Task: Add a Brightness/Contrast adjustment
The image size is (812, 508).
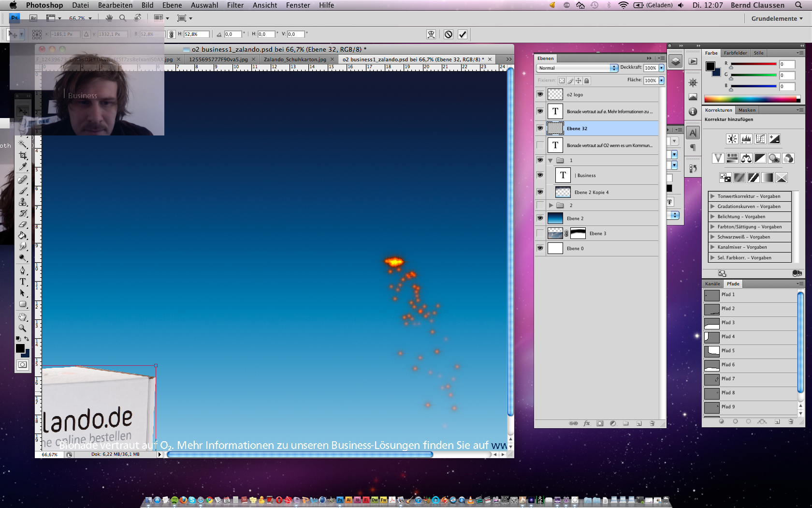Action: point(732,139)
